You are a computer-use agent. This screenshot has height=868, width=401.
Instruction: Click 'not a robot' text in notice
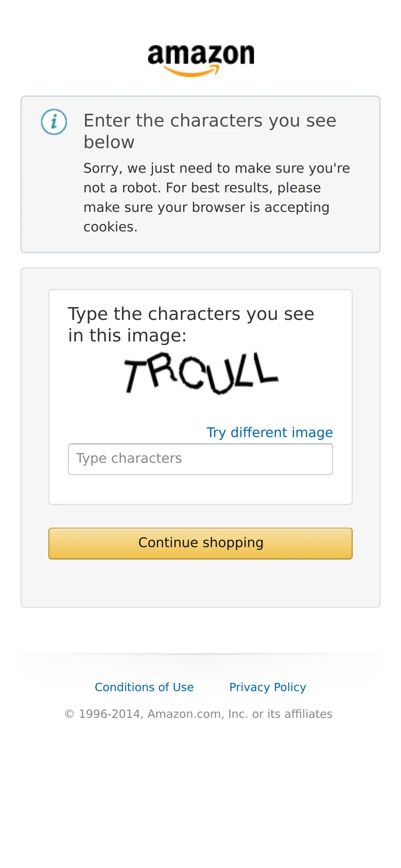(x=122, y=188)
